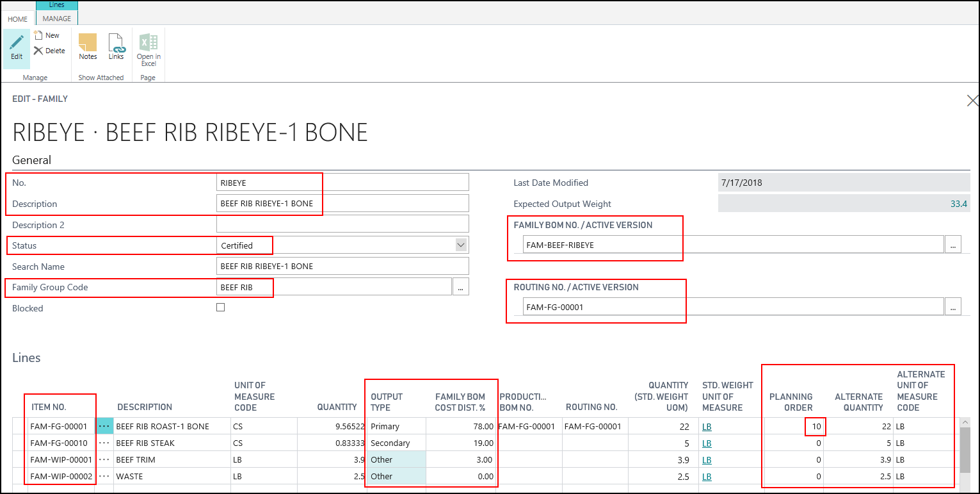Screen dimensions: 980x494
Task: Click Secondary output type cell
Action: coord(396,443)
